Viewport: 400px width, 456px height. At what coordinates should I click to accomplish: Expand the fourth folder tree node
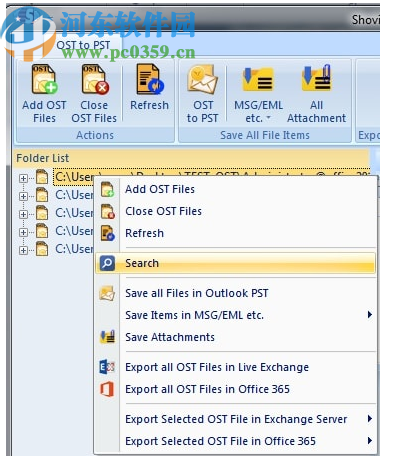23,232
